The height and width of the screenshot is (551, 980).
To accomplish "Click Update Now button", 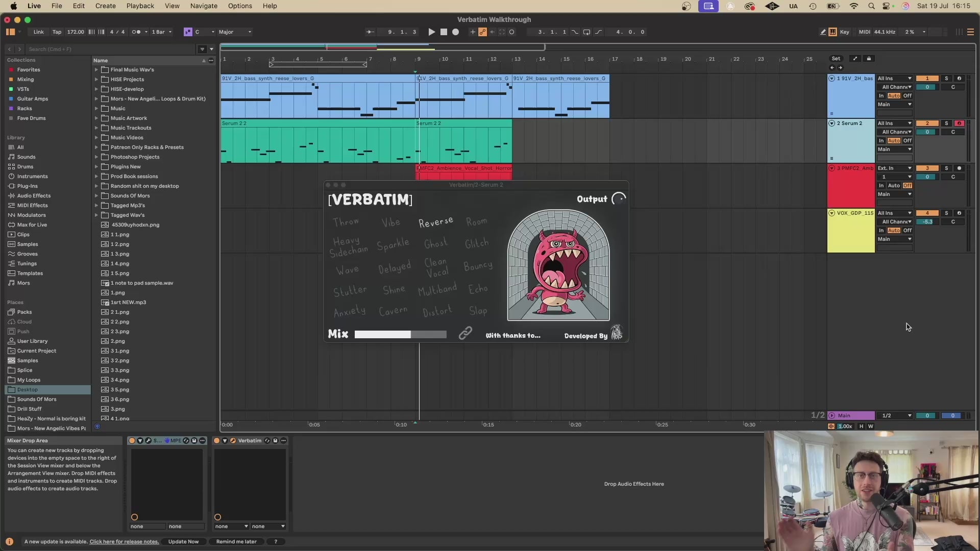I will [184, 542].
